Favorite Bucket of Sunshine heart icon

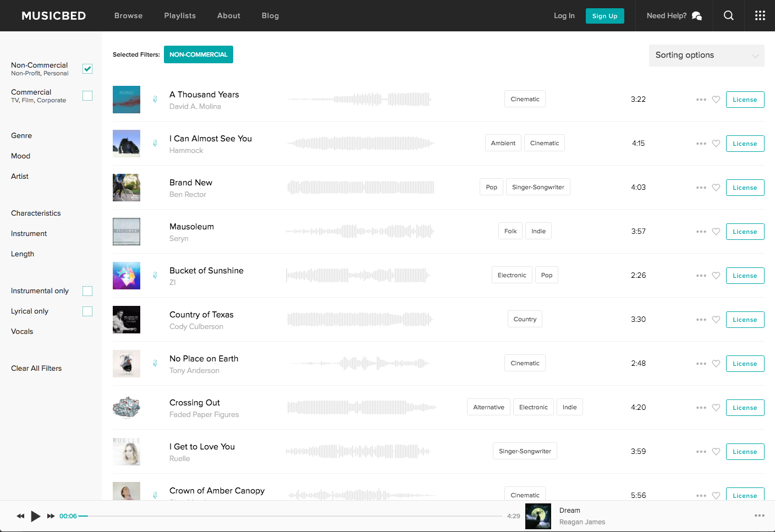point(716,276)
